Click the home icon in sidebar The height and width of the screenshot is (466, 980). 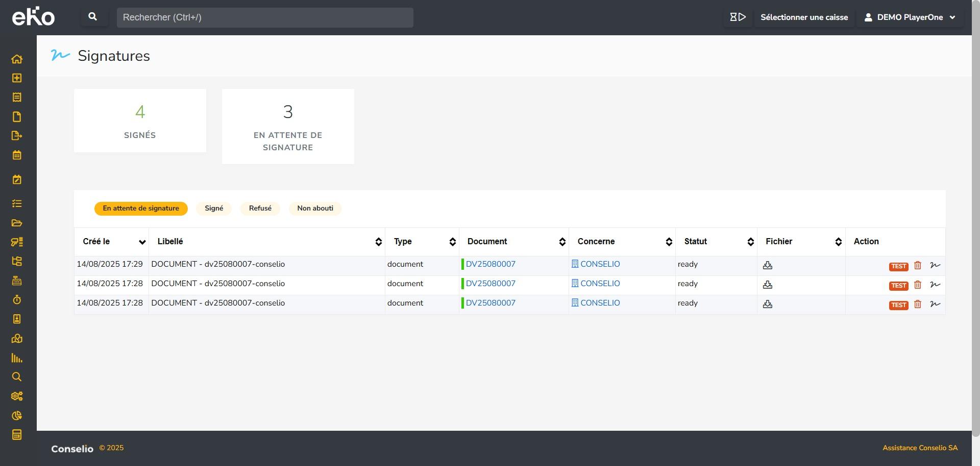(17, 59)
